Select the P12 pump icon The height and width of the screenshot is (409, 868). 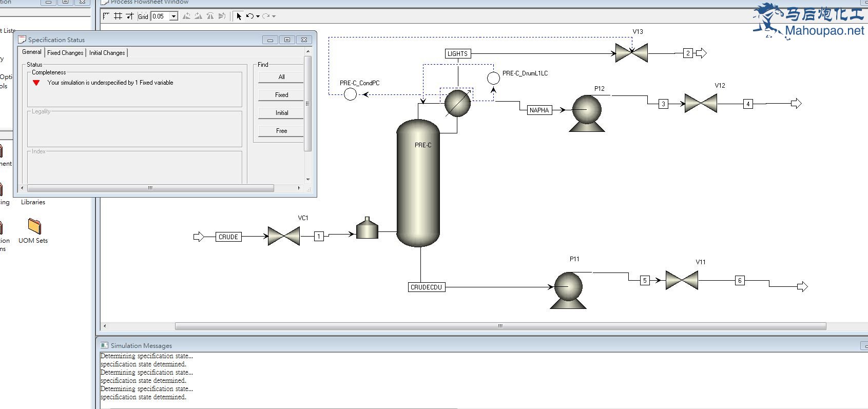[x=587, y=113]
